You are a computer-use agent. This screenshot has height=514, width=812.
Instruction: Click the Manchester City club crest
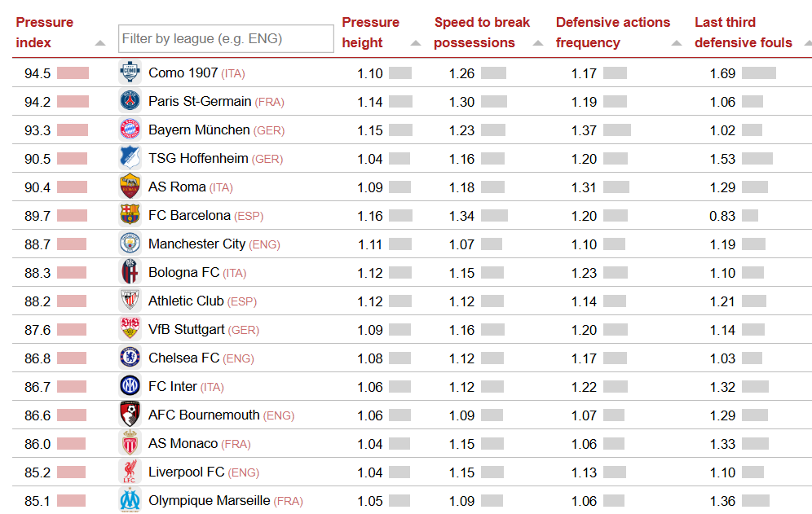click(130, 244)
